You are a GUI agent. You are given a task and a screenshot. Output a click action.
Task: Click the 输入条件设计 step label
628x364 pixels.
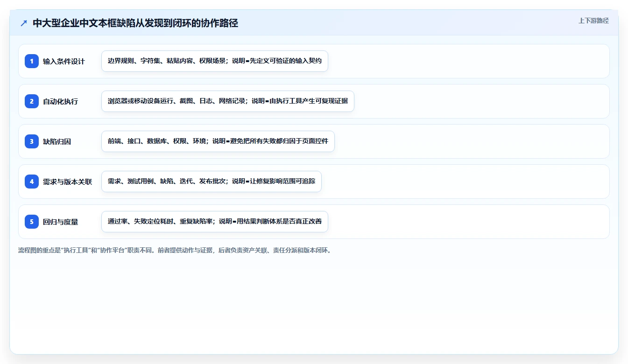tap(64, 61)
